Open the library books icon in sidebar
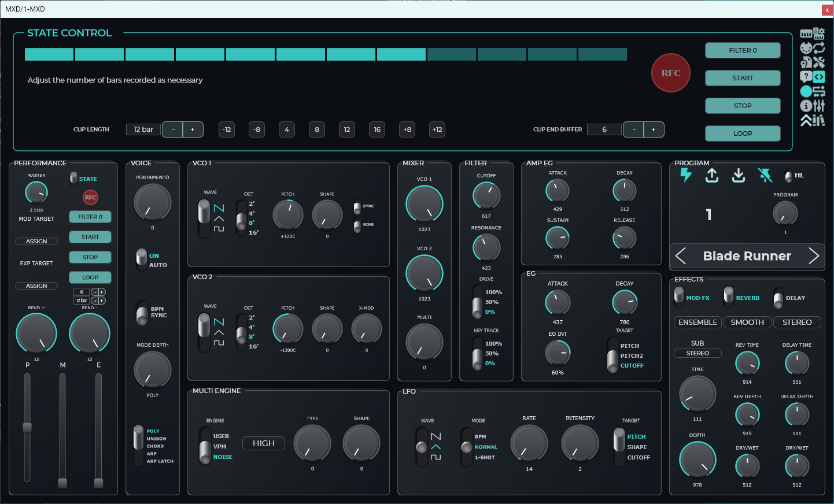The width and height of the screenshot is (834, 504). pos(819,120)
